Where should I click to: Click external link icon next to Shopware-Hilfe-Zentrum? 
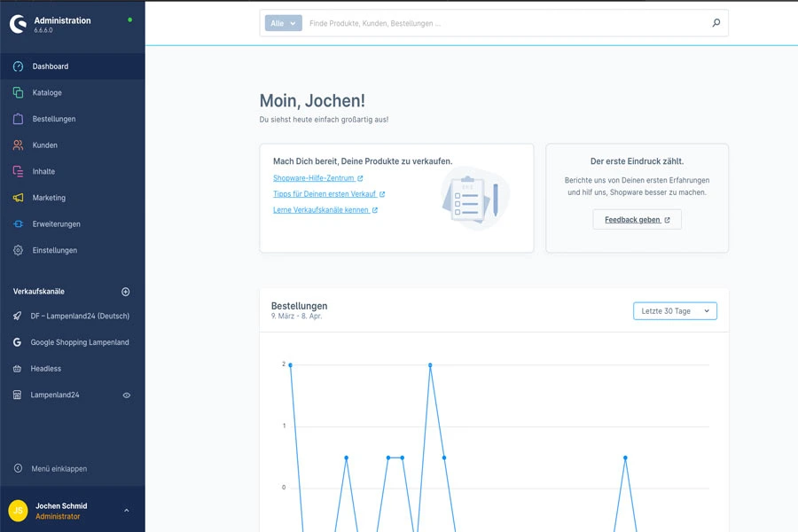click(360, 178)
